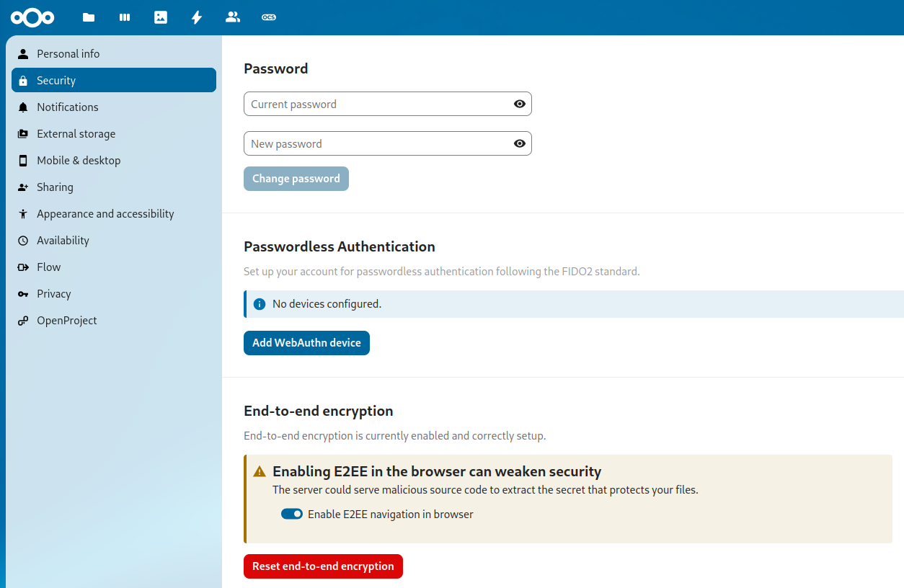Open External storage settings
Viewport: 904px width, 588px height.
tap(76, 134)
